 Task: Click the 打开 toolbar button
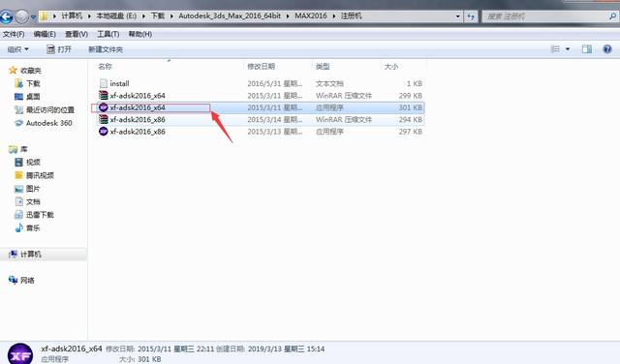(59, 49)
